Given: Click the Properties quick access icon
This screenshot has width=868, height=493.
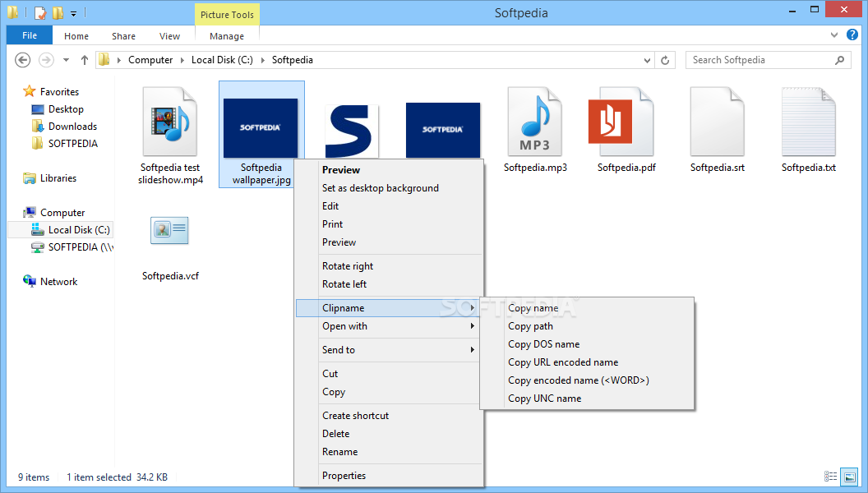Looking at the screenshot, I should pos(40,12).
